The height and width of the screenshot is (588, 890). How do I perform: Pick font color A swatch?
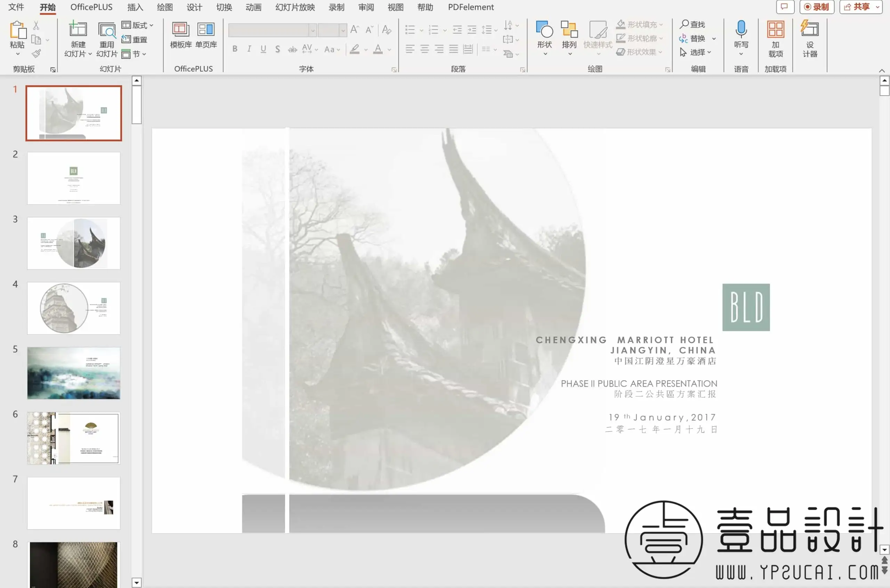point(378,49)
